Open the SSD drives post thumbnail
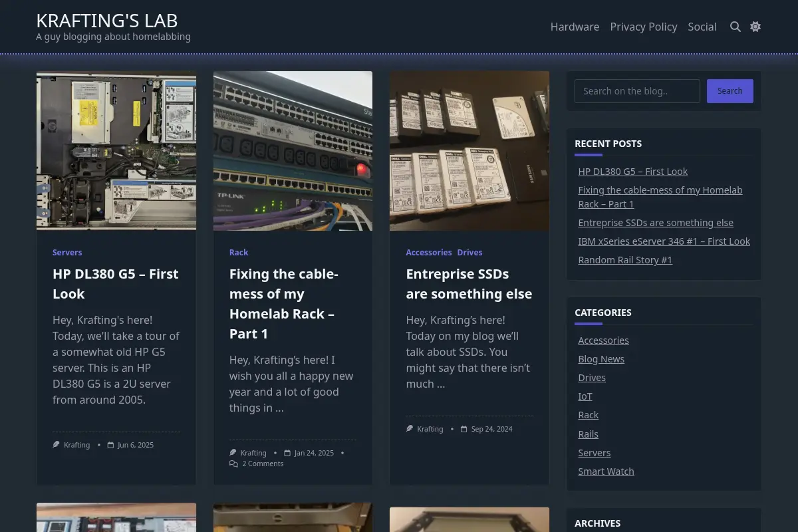Screen dimensions: 798x532 pyautogui.click(x=469, y=150)
